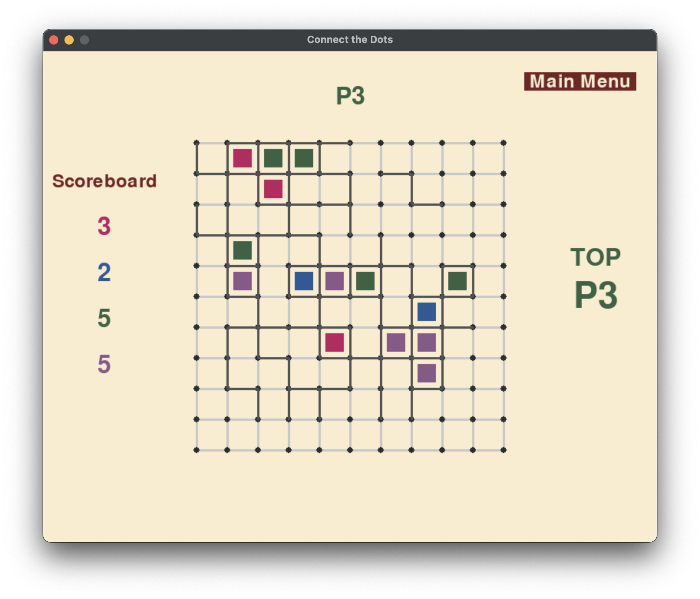
Task: Select the crimson square in the top row
Action: (242, 157)
